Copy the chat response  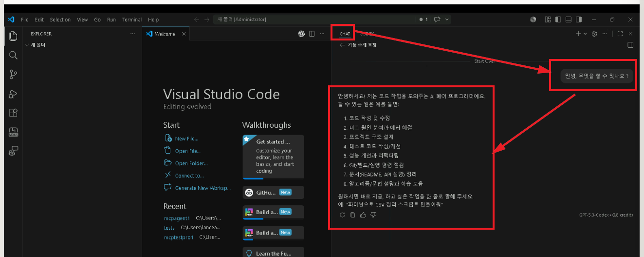[x=352, y=215]
